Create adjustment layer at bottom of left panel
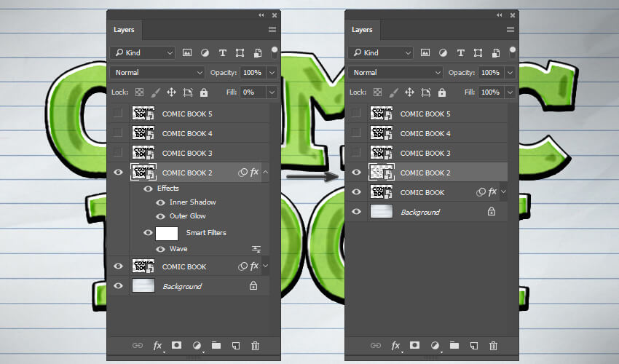 point(197,346)
